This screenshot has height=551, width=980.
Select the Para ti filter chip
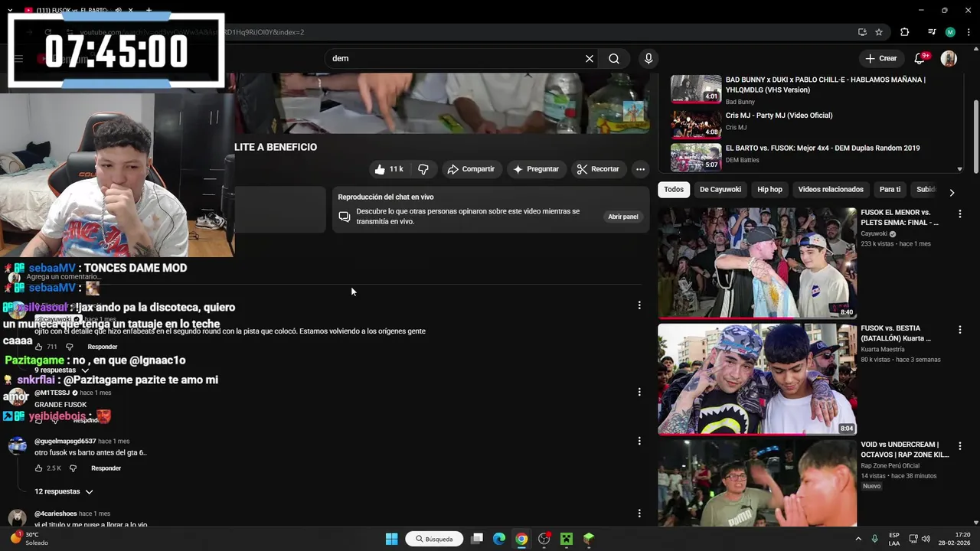[890, 189]
